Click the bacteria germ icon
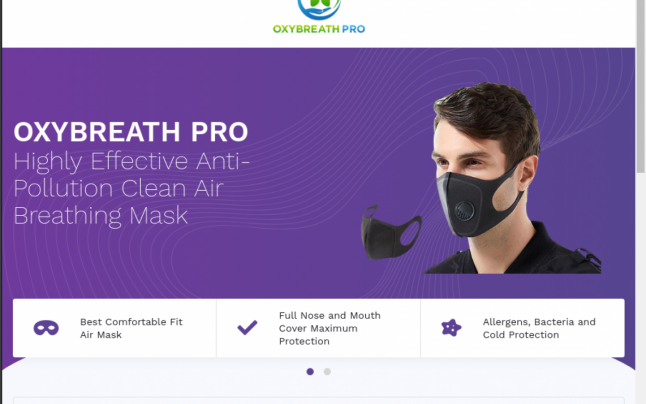 451,328
